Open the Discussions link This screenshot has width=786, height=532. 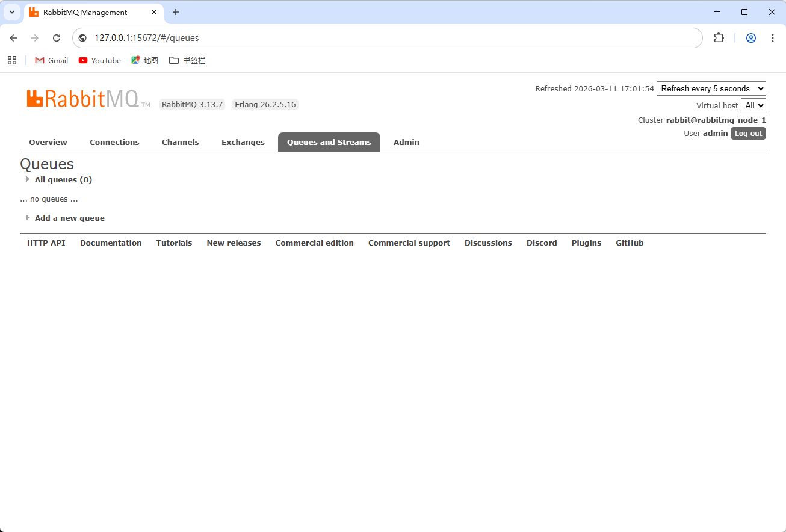point(488,243)
